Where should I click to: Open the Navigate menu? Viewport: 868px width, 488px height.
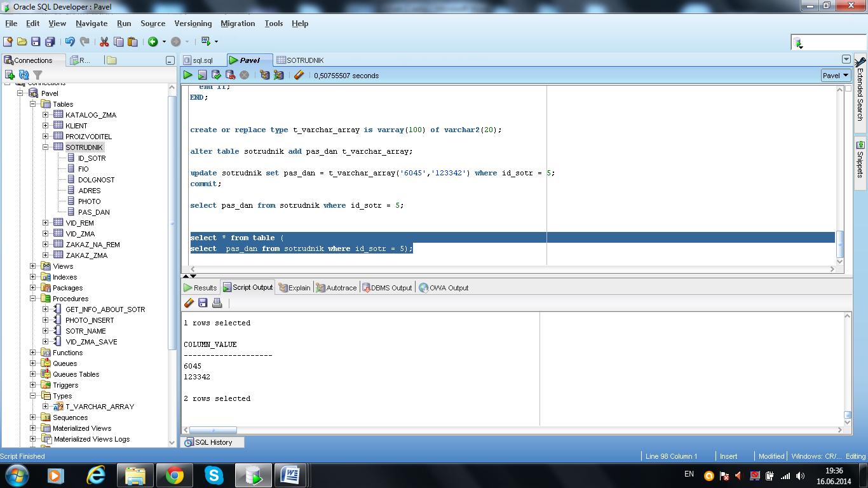pos(92,24)
